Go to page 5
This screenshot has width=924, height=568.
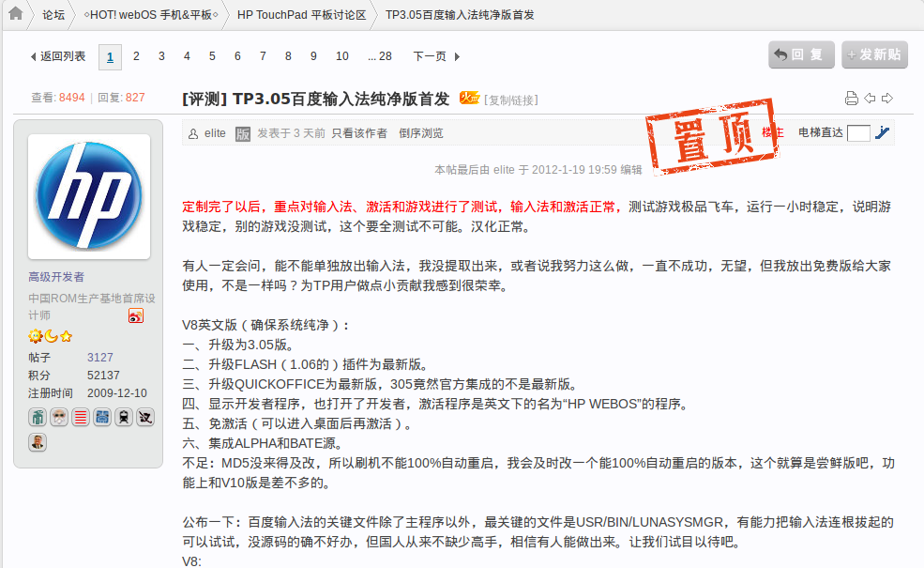pos(212,56)
